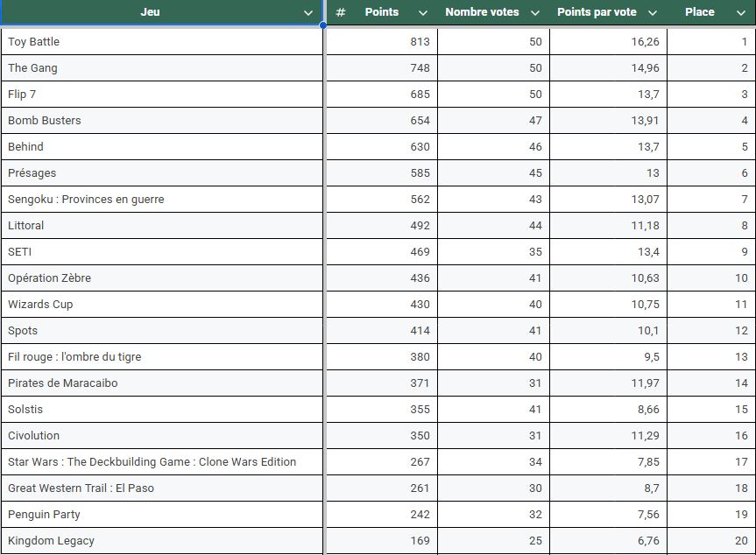Select the Great Western Trail : El Paso cell
The height and width of the screenshot is (555, 756).
(162, 488)
